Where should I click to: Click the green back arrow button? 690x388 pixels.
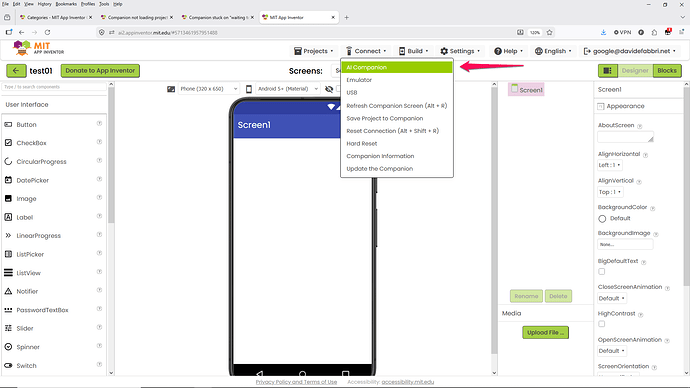click(16, 70)
